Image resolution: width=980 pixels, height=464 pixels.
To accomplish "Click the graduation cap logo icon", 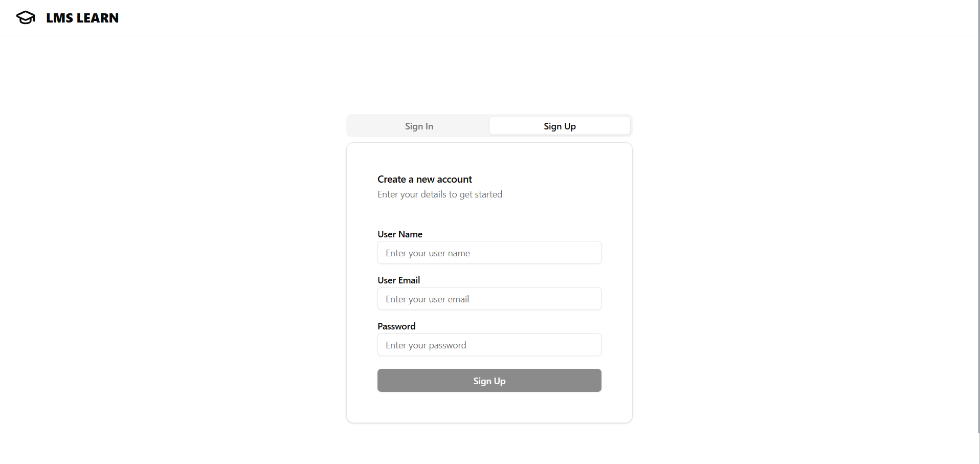I will click(x=26, y=17).
